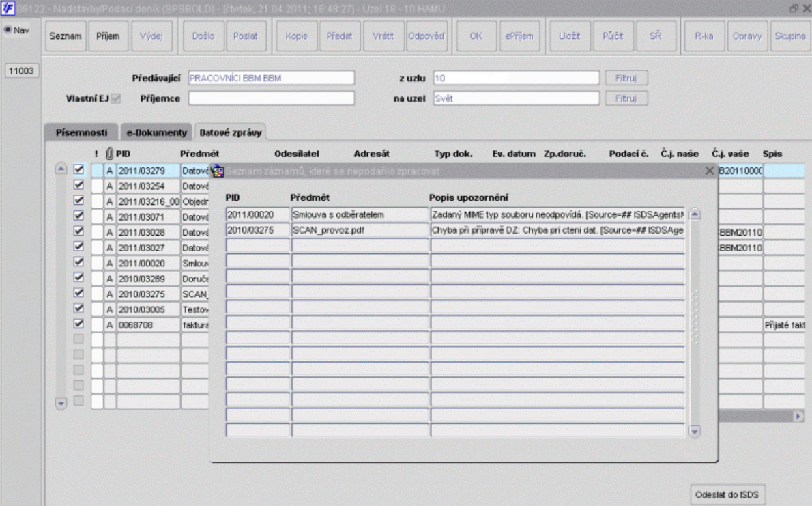Click the Přijaté fakt Spis cell

tap(784, 325)
